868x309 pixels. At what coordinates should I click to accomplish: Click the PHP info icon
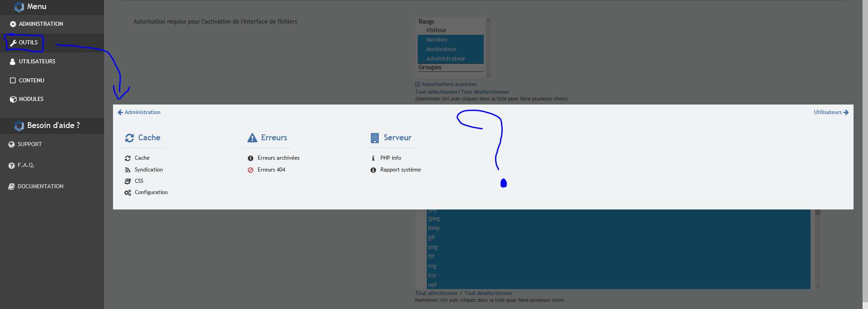pyautogui.click(x=373, y=158)
